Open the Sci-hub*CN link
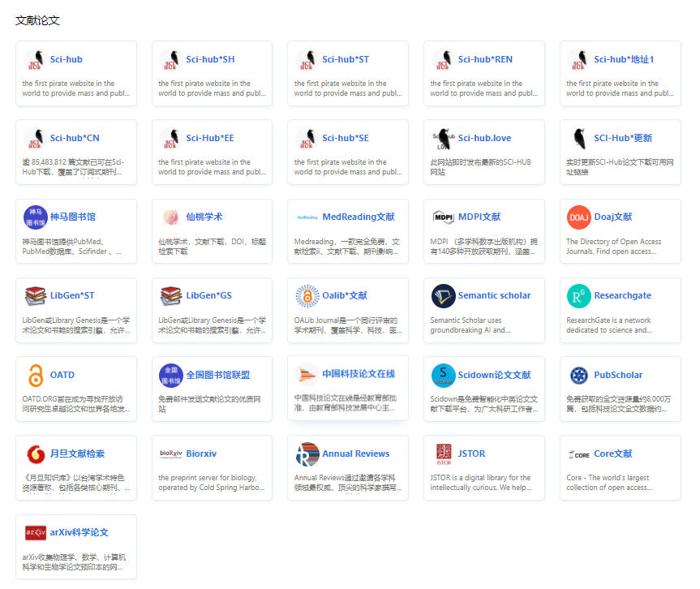The width and height of the screenshot is (700, 589). point(75,138)
